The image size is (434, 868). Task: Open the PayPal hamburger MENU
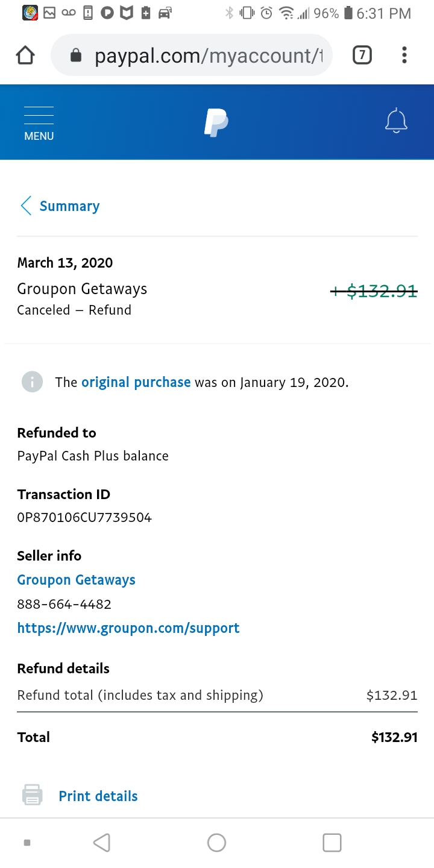(39, 124)
